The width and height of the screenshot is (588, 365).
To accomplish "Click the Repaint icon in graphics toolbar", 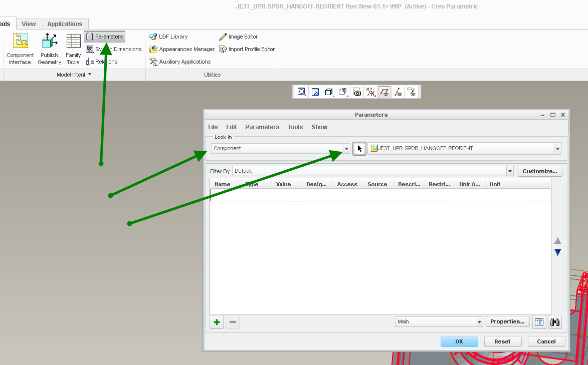I will [315, 92].
